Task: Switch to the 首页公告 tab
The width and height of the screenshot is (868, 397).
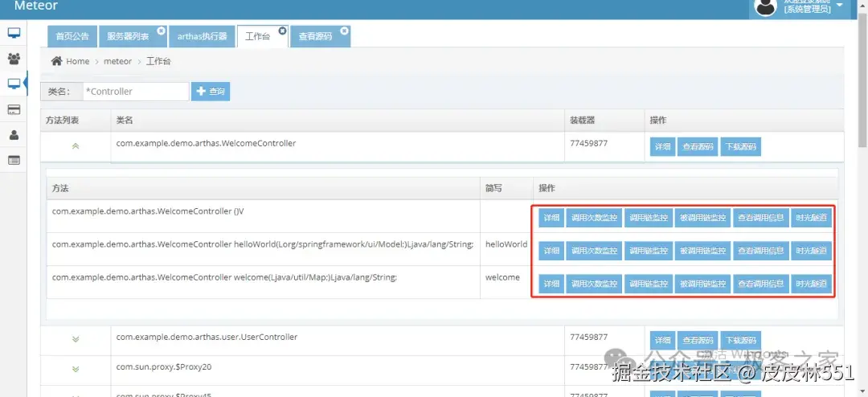Action: 72,36
